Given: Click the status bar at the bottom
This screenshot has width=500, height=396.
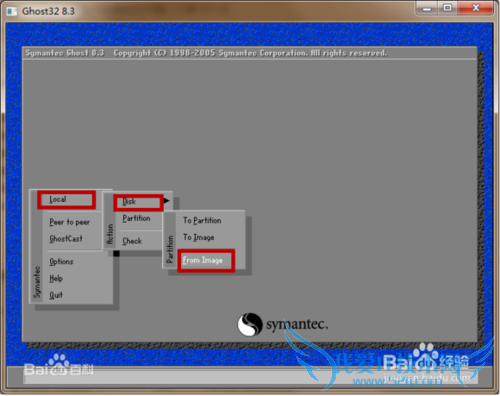Looking at the screenshot, I should click(x=250, y=376).
